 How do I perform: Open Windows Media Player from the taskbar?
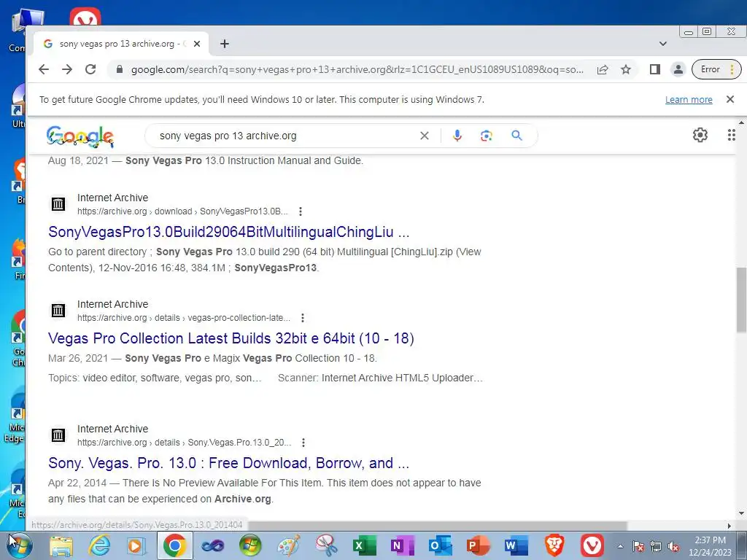coord(136,546)
